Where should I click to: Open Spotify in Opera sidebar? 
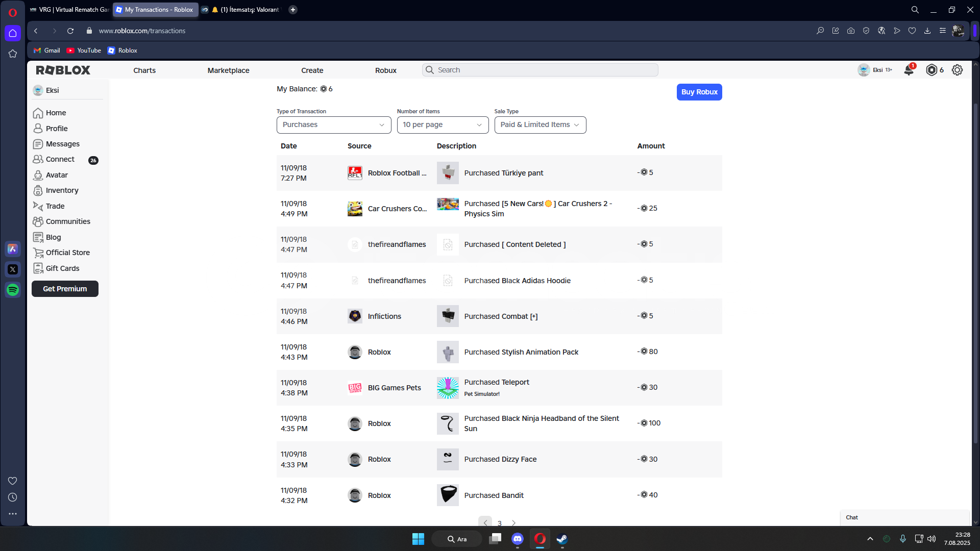pos(13,290)
